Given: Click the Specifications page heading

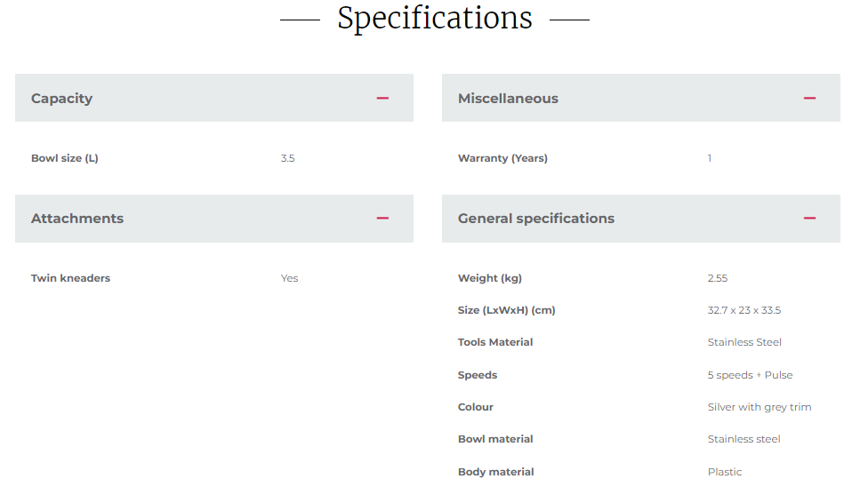Looking at the screenshot, I should pos(435,19).
